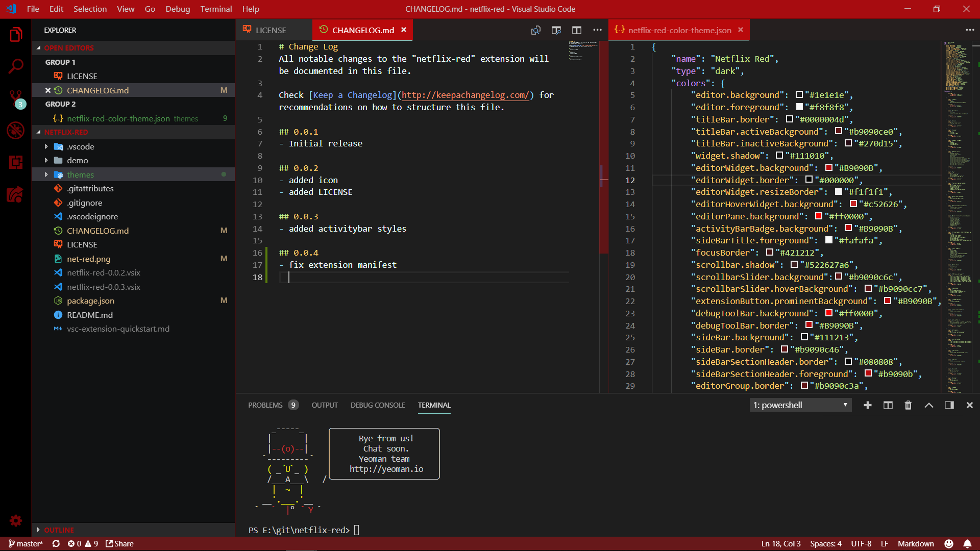Click the keepachangelog.com link
Viewport: 980px width, 551px height.
[464, 95]
